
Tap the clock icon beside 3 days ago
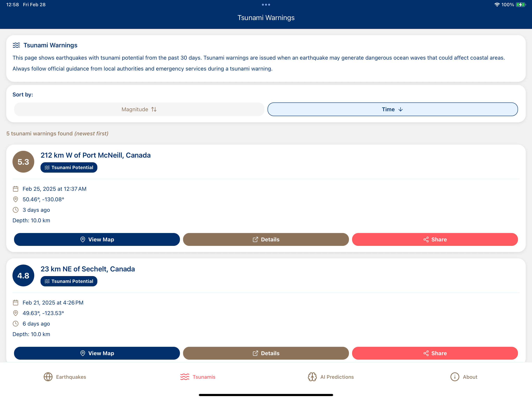click(16, 210)
